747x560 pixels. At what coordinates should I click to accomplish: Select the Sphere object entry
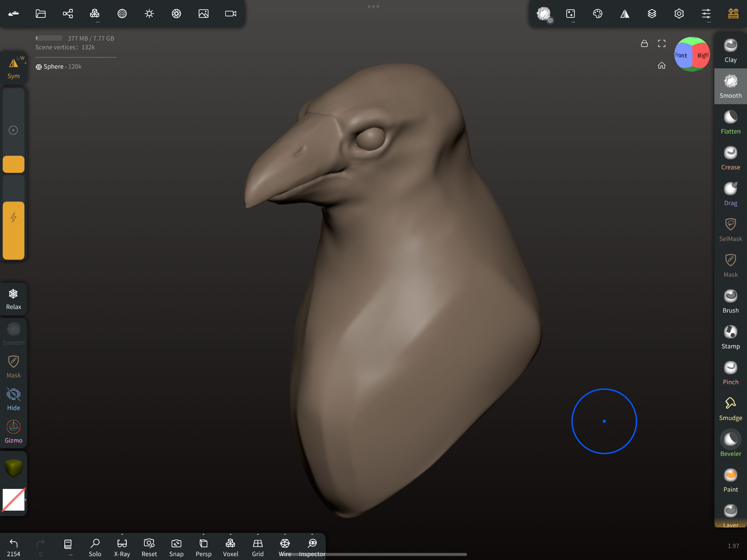pos(58,66)
